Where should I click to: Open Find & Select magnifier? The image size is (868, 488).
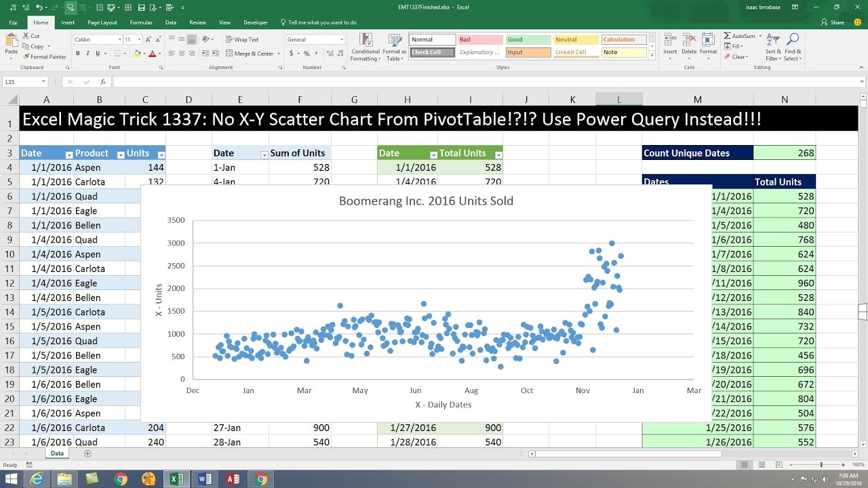792,47
